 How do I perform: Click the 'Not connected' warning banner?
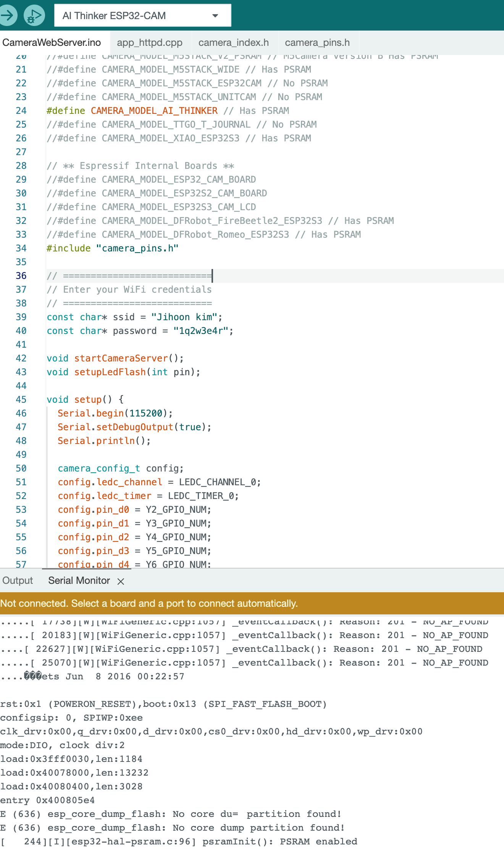tap(149, 603)
